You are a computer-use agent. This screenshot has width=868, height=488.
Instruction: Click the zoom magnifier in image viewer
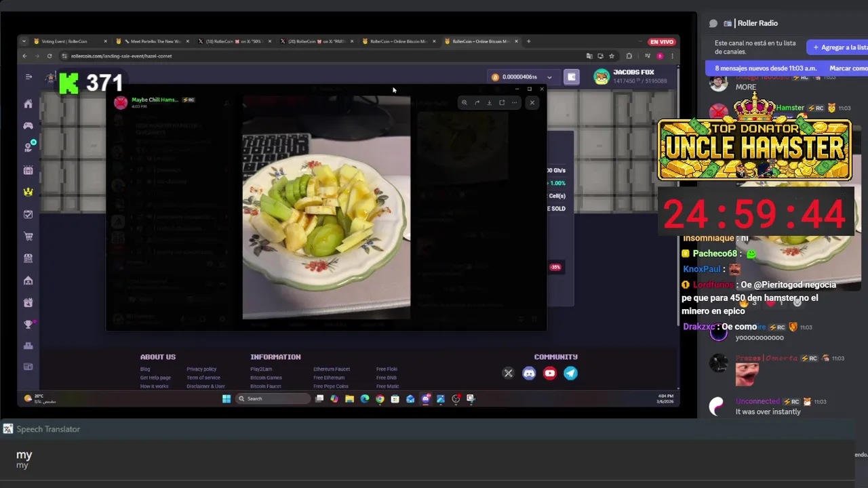point(464,102)
